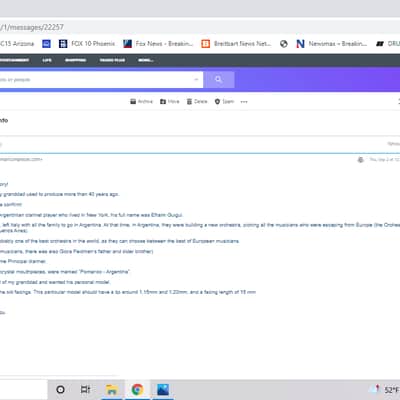The image size is (400, 400).
Task: Open the ABC15 Arizona bookmark
Action: [17, 44]
